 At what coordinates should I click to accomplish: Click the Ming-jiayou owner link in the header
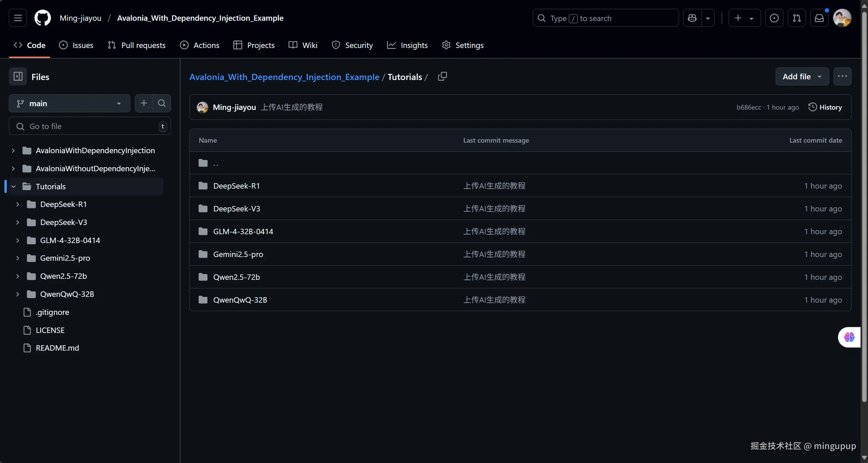80,18
